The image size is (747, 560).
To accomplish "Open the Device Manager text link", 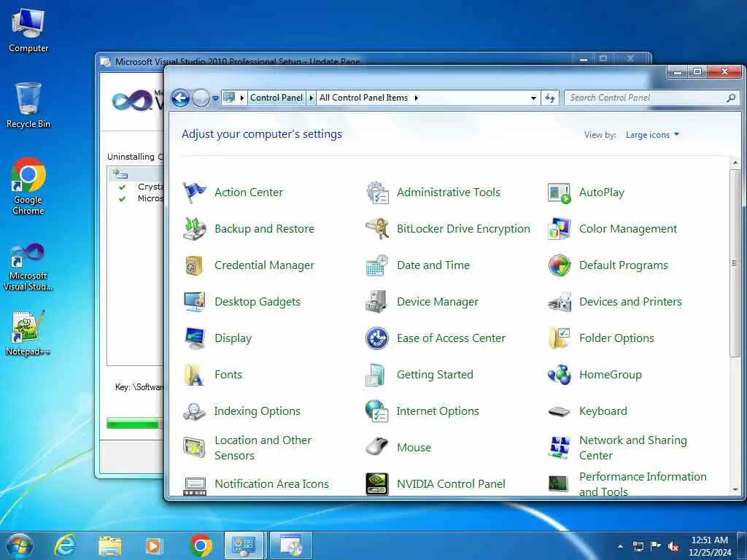I will 438,302.
